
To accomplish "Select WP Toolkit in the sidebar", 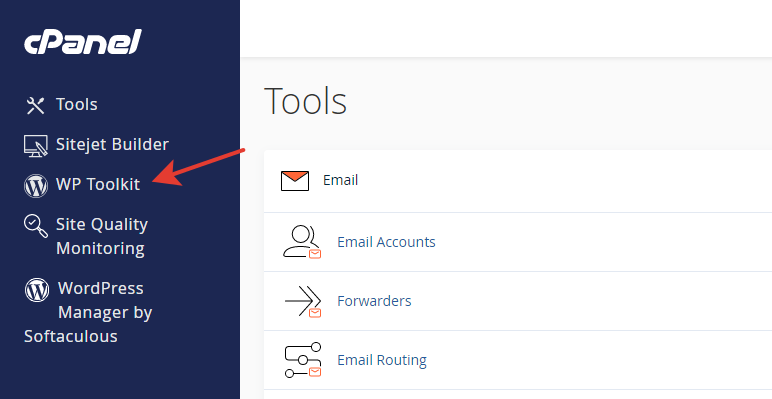I will pos(98,184).
